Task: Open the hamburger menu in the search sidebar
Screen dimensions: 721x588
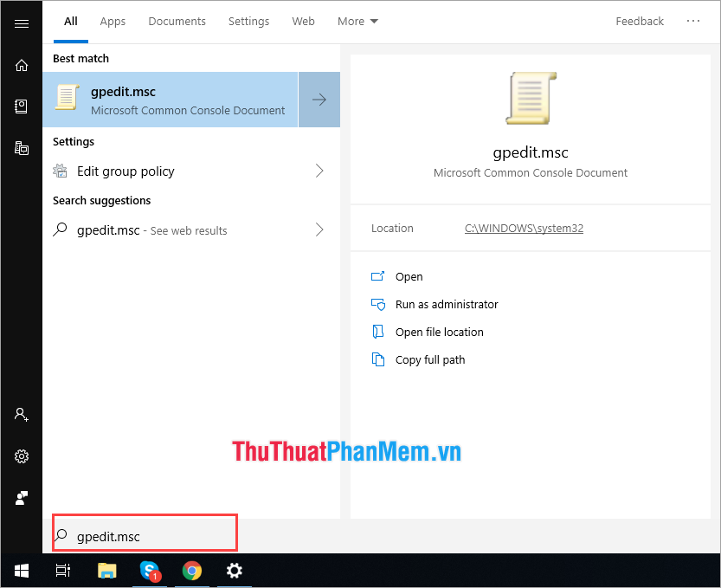Action: pos(22,23)
